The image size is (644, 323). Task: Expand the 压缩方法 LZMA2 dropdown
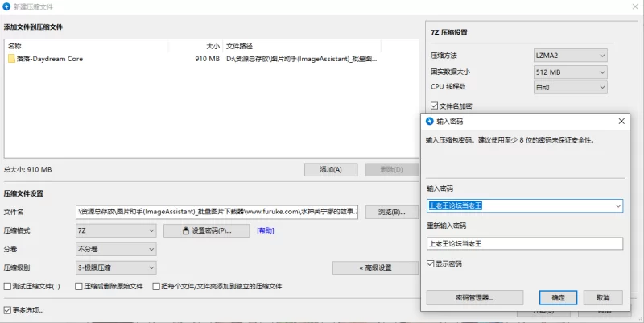click(x=570, y=56)
